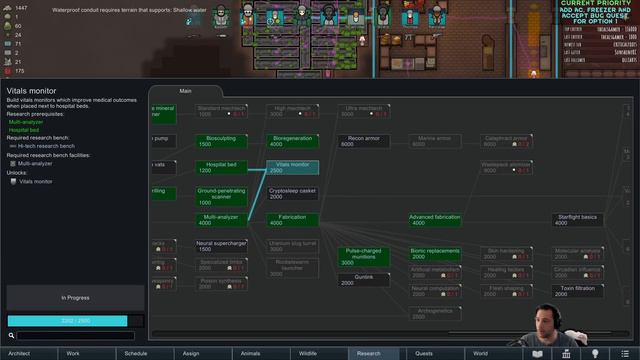The width and height of the screenshot is (640, 360).
Task: Select the Fabrication research node
Action: pos(293,220)
